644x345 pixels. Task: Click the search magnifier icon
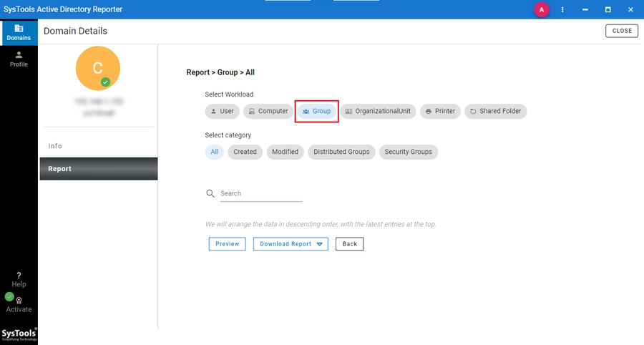coord(210,193)
